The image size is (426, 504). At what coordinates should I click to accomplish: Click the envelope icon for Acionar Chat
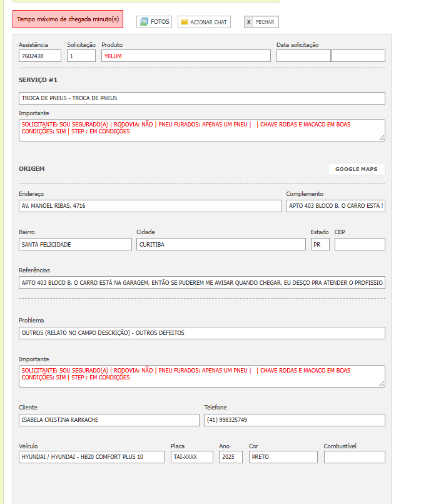coord(184,22)
